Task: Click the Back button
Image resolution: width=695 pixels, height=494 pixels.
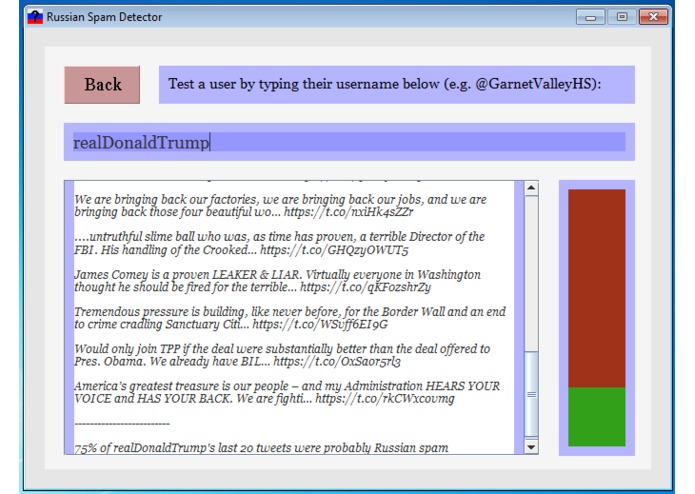Action: click(x=102, y=85)
